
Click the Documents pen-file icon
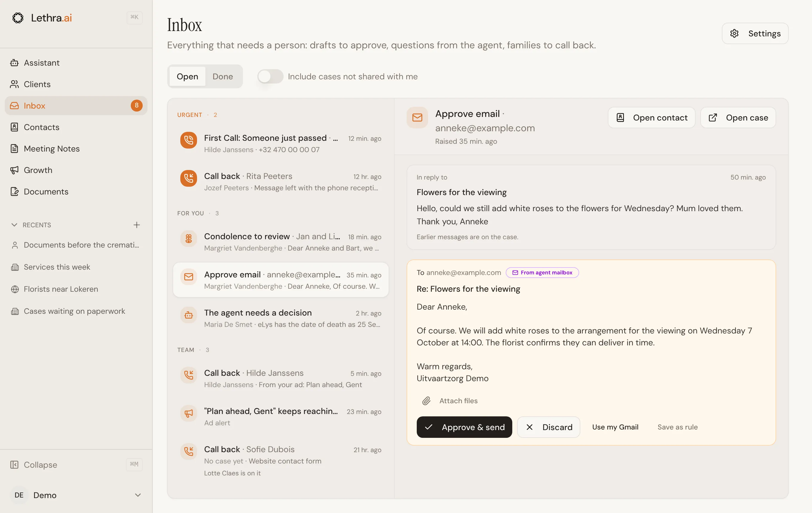click(14, 192)
